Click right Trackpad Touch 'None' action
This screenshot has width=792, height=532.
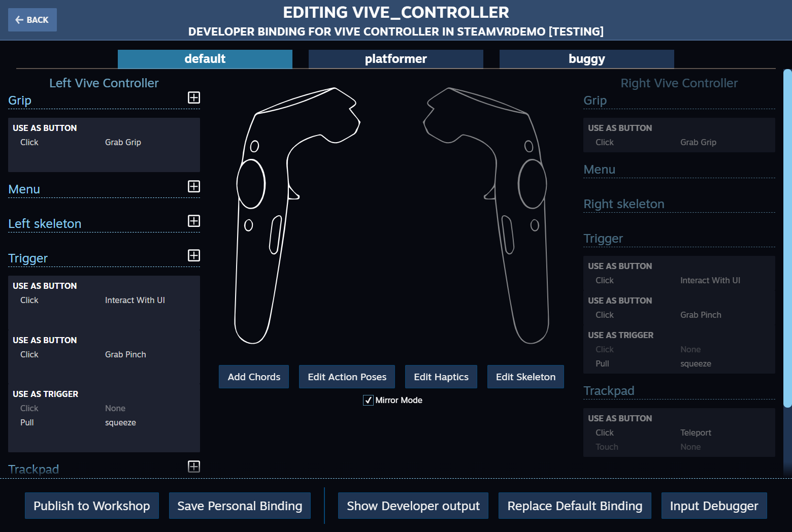point(690,447)
